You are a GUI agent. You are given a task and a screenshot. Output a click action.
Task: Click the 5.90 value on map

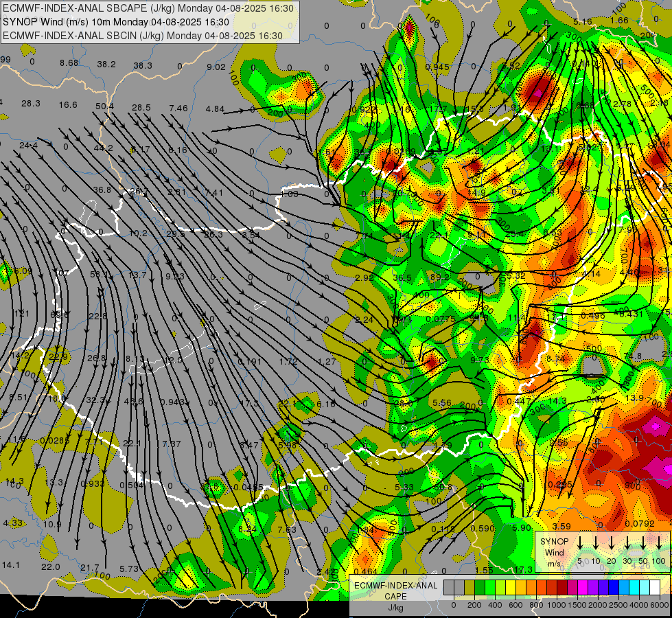point(522,527)
